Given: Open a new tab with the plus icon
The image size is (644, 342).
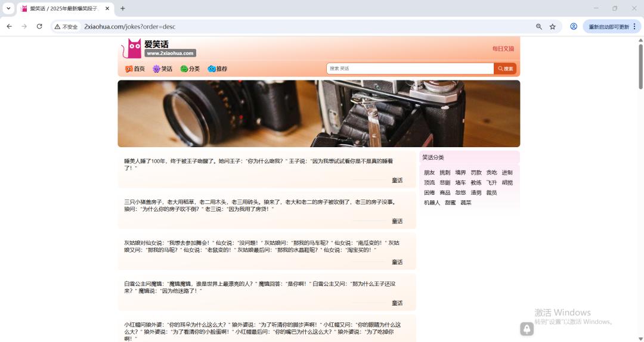Looking at the screenshot, I should pyautogui.click(x=122, y=8).
